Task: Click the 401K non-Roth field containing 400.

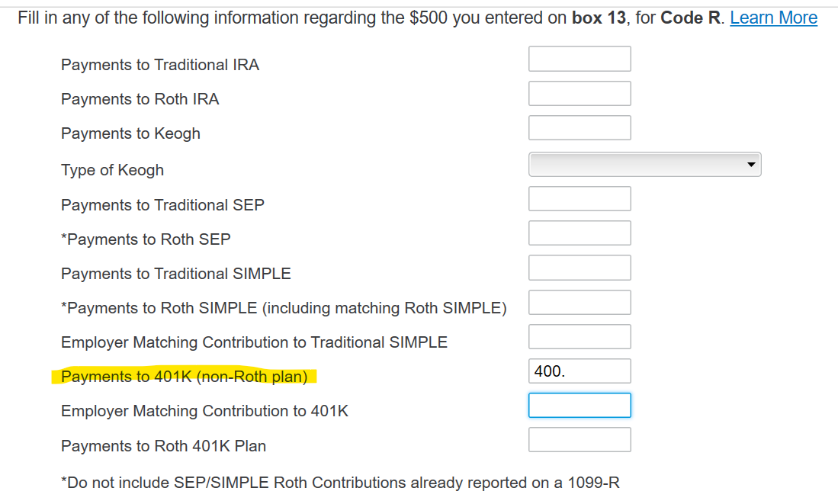Action: (x=580, y=371)
